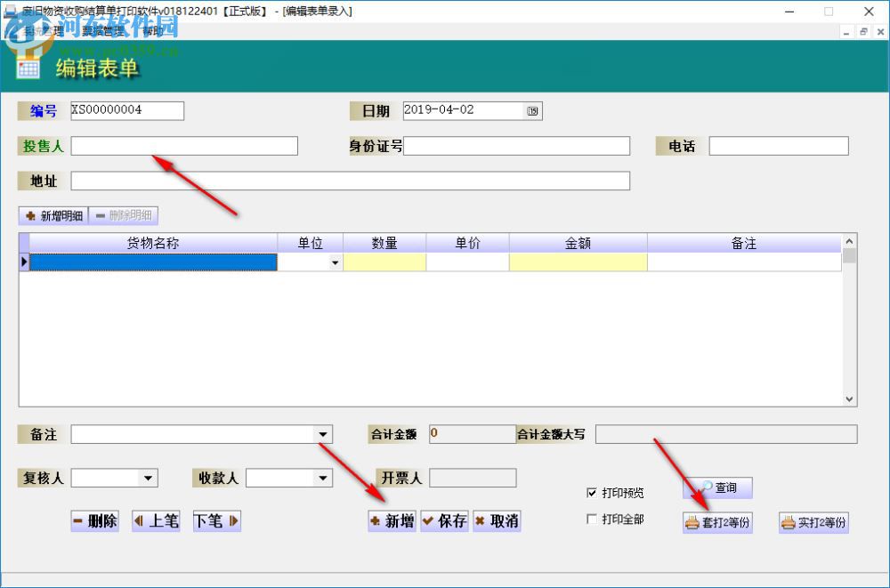The image size is (890, 588).
Task: Select the first row 货物名称 cell
Action: coord(153,262)
